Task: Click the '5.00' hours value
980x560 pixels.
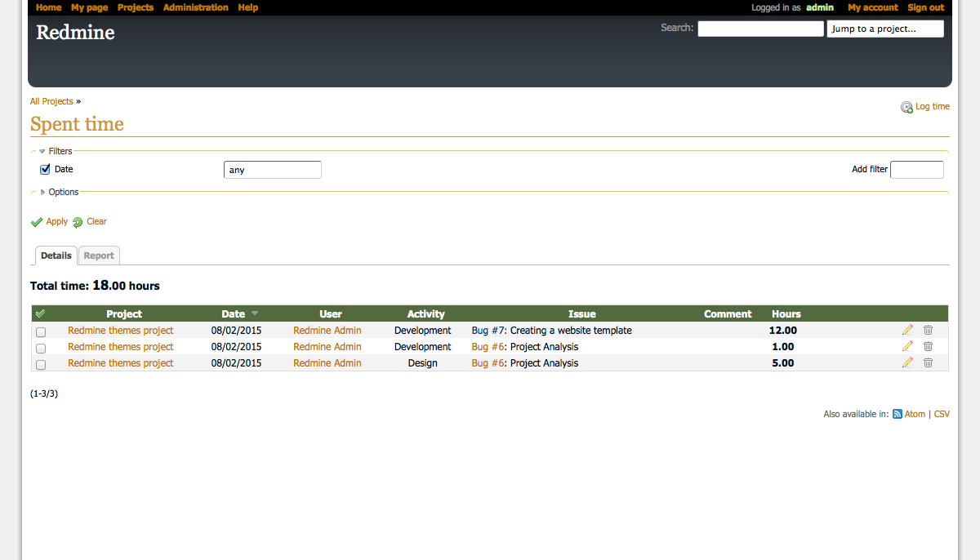Action: click(783, 363)
